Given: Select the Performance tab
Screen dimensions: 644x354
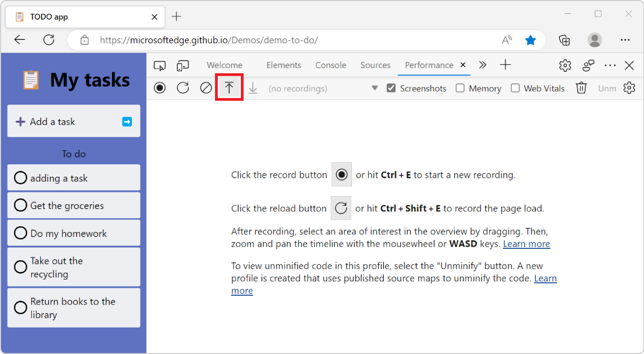Looking at the screenshot, I should [x=429, y=65].
